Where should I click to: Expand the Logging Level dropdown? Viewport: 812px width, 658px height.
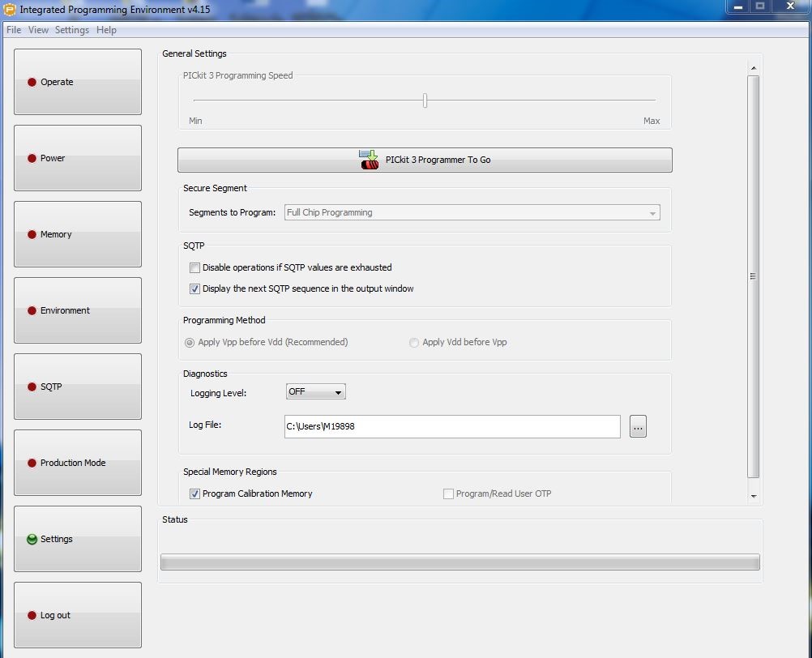coord(316,392)
